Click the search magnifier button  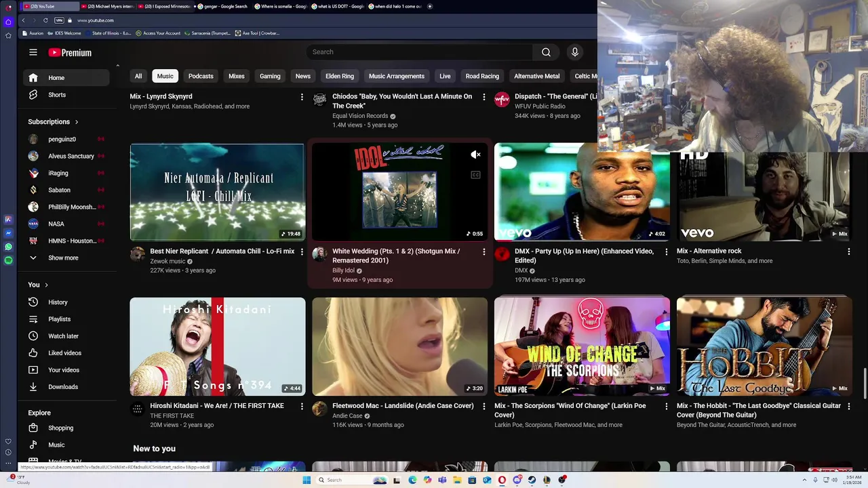coord(546,52)
